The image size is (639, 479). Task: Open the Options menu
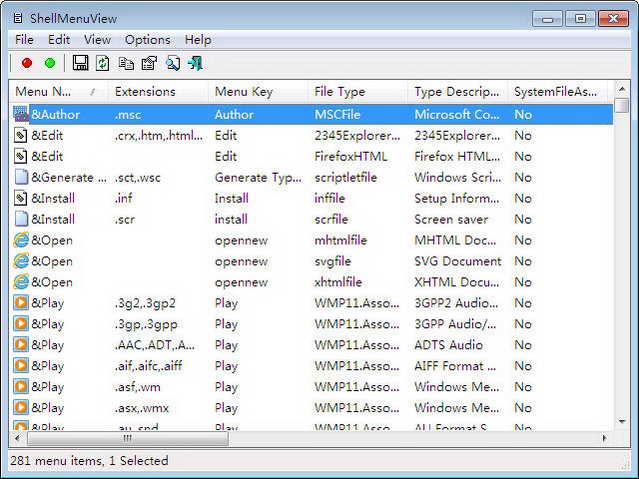148,40
